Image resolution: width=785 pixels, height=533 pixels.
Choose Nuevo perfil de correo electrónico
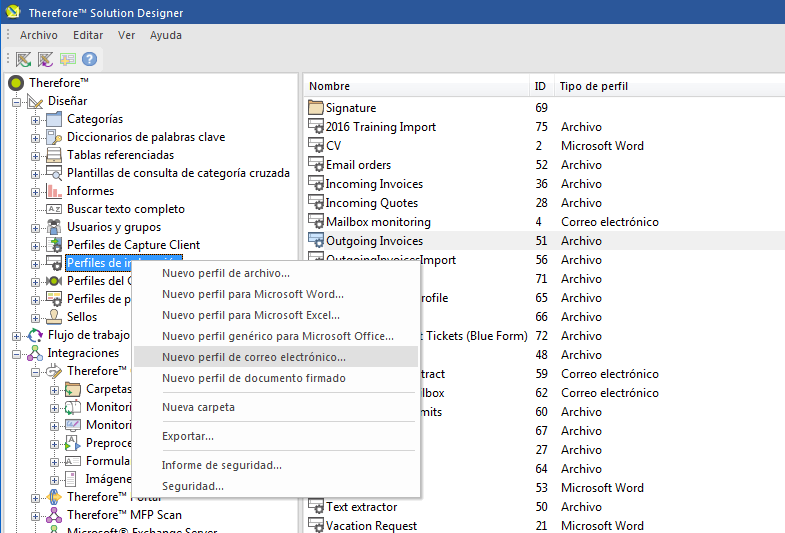(276, 357)
